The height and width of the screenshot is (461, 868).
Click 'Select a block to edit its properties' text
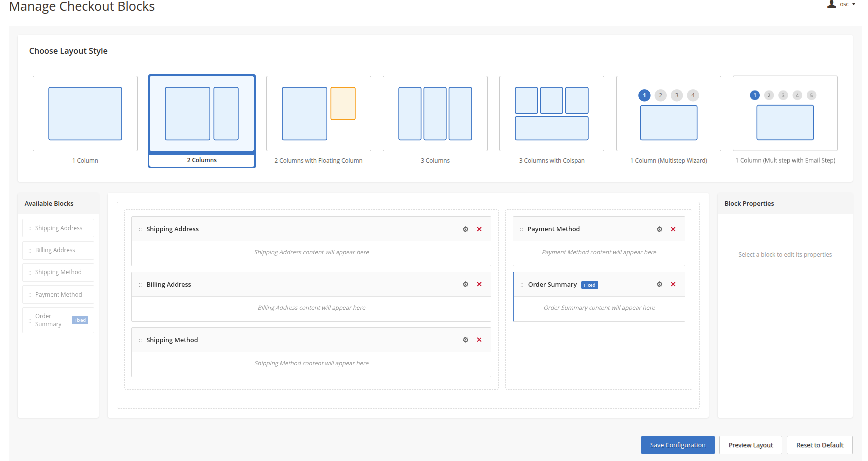(785, 255)
